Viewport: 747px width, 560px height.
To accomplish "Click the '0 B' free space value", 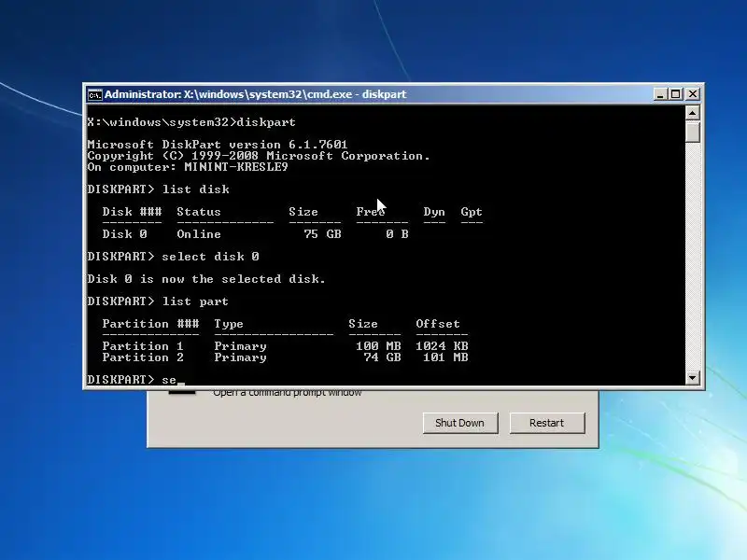I will (x=397, y=234).
